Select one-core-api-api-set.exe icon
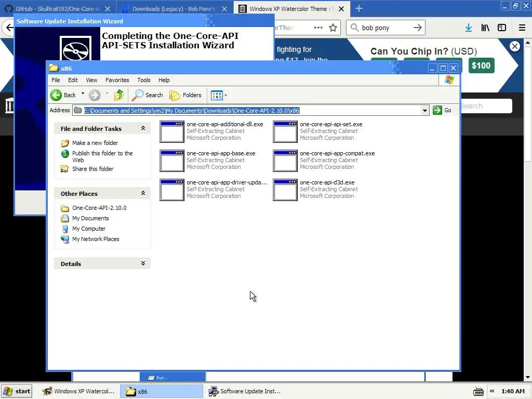 point(285,131)
